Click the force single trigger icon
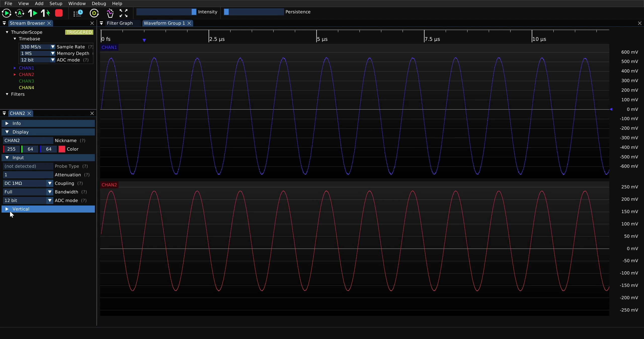Screen dimensions: 644x339 pyautogui.click(x=46, y=13)
